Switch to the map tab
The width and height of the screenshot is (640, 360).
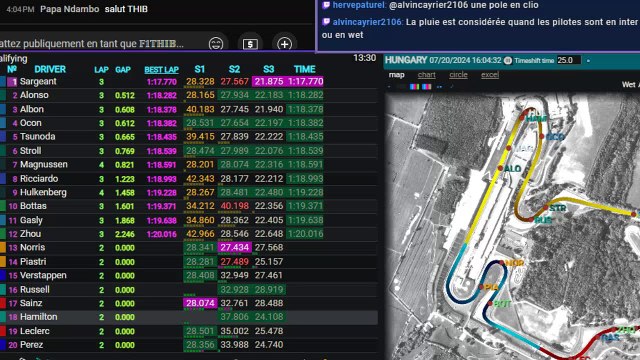click(396, 75)
